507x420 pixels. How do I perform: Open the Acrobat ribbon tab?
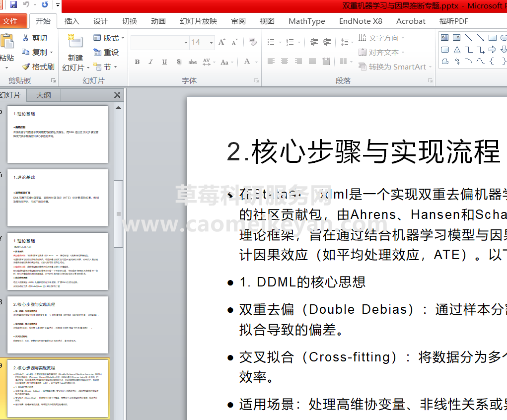[411, 21]
